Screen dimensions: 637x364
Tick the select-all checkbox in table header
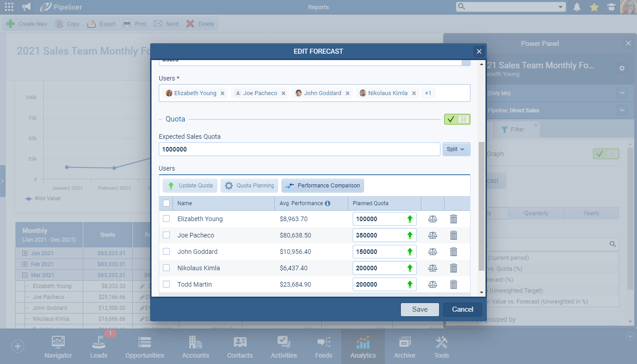tap(167, 203)
